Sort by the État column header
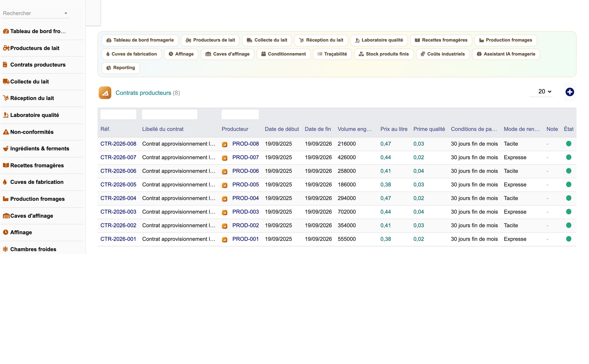589x364 pixels. coord(569,129)
